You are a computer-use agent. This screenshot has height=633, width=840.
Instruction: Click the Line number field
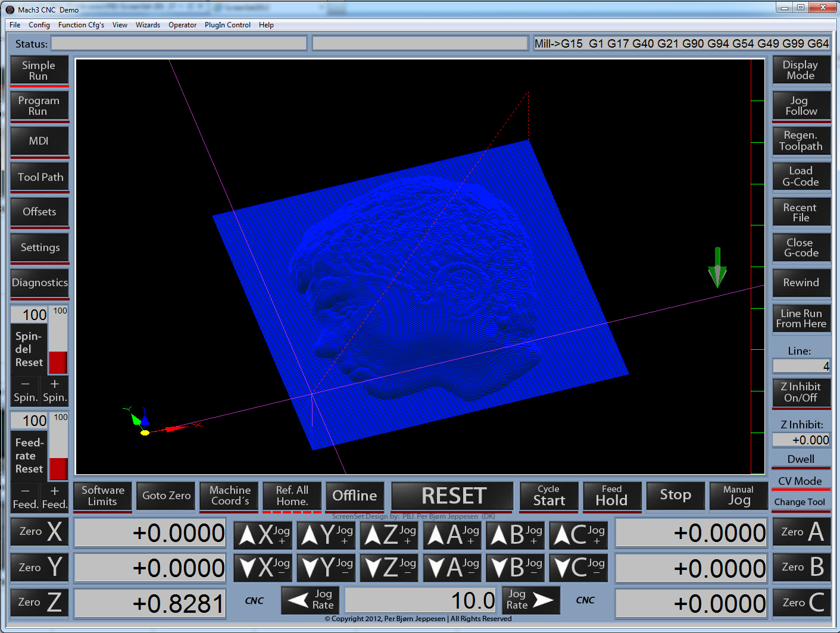coord(801,366)
